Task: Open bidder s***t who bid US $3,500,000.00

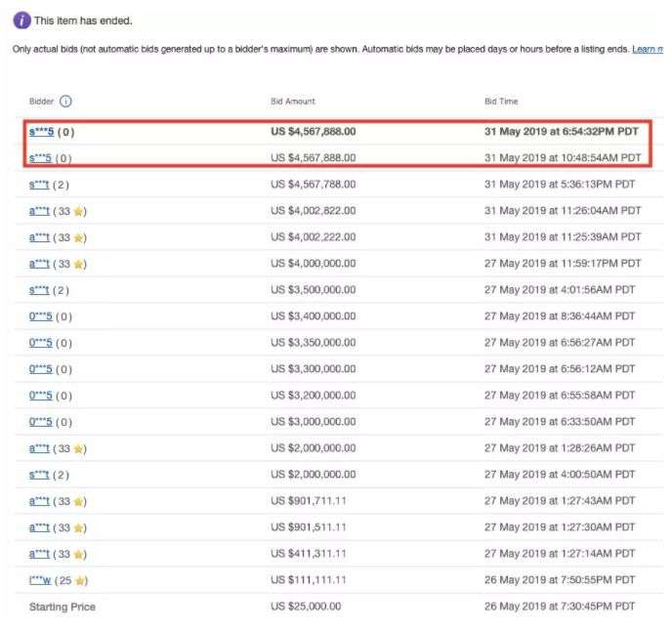Action: point(39,290)
